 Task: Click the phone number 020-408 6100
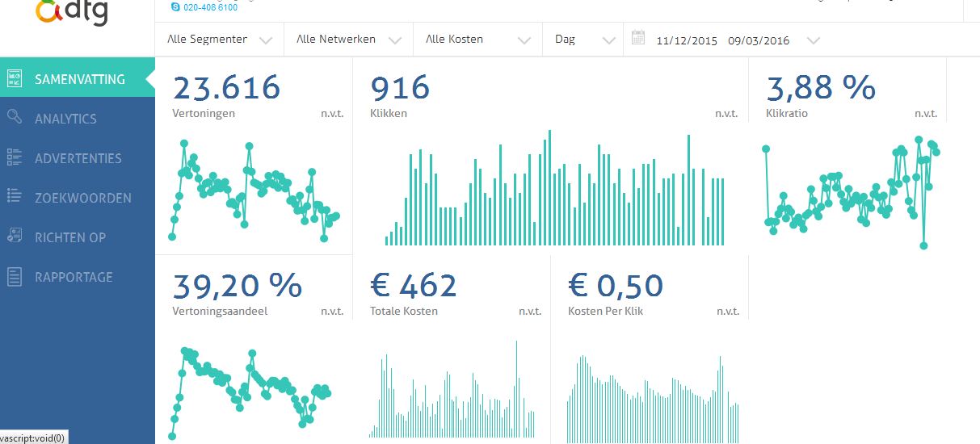(211, 7)
